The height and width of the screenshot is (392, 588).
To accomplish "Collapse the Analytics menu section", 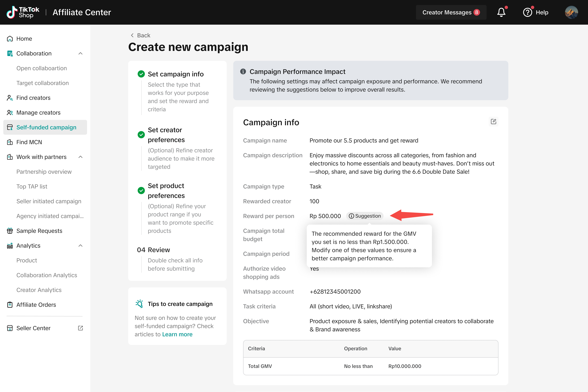I will pos(80,246).
